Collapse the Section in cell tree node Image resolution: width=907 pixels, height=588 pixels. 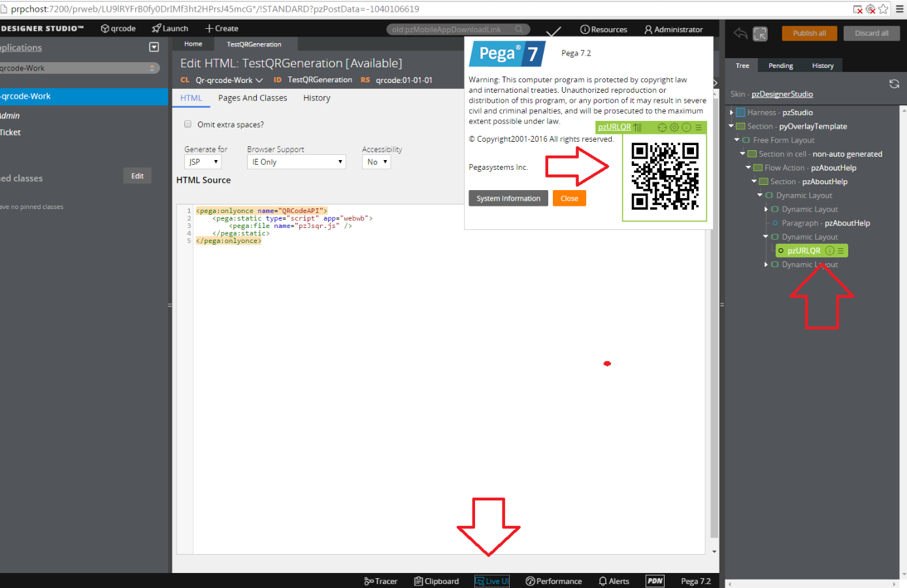click(x=742, y=154)
